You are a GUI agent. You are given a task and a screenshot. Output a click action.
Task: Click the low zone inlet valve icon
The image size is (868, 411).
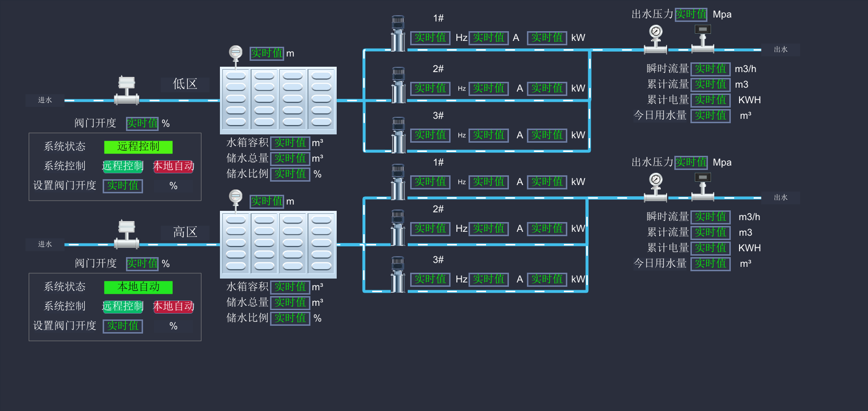(x=127, y=91)
